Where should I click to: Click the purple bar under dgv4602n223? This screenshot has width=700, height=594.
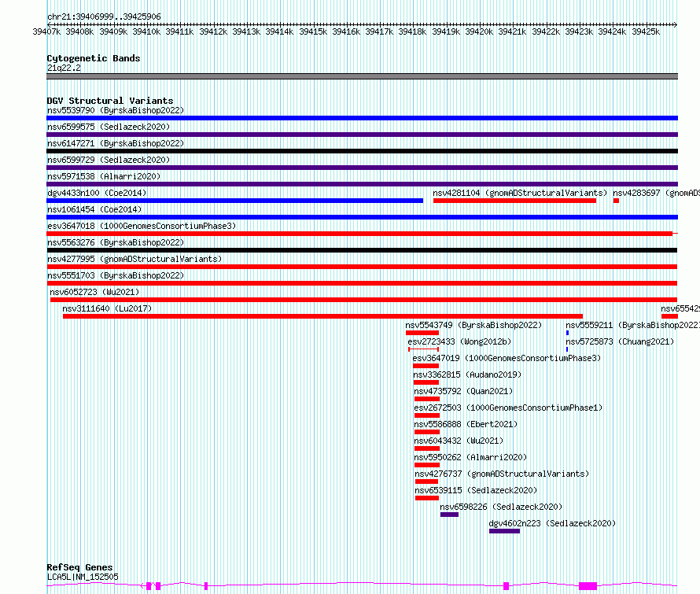point(504,531)
